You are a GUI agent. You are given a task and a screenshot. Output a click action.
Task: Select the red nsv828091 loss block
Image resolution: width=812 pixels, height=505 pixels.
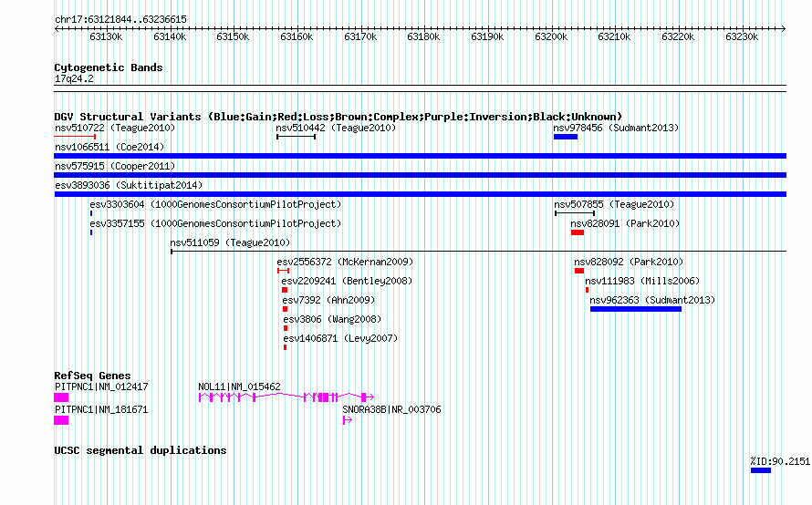[578, 232]
